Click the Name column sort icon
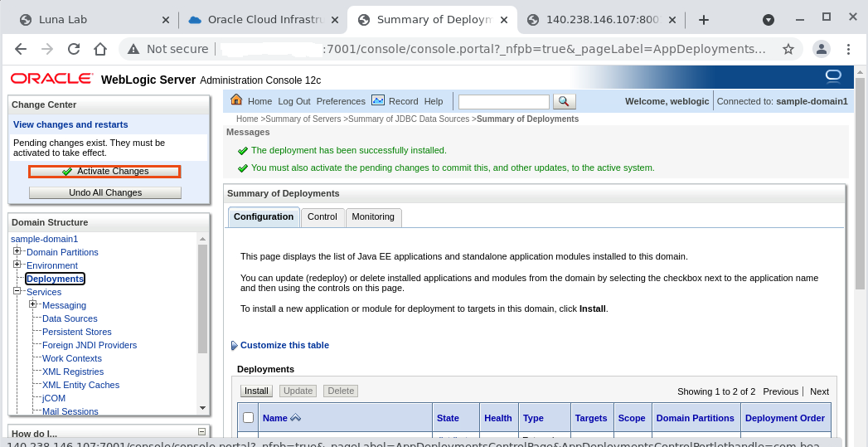This screenshot has width=868, height=447. coord(296,418)
